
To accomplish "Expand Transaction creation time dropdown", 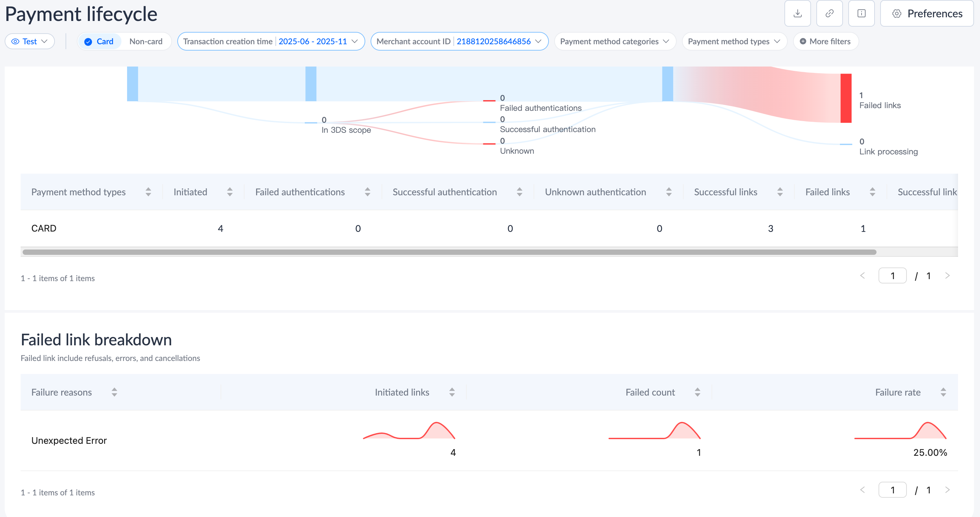I will pyautogui.click(x=271, y=42).
